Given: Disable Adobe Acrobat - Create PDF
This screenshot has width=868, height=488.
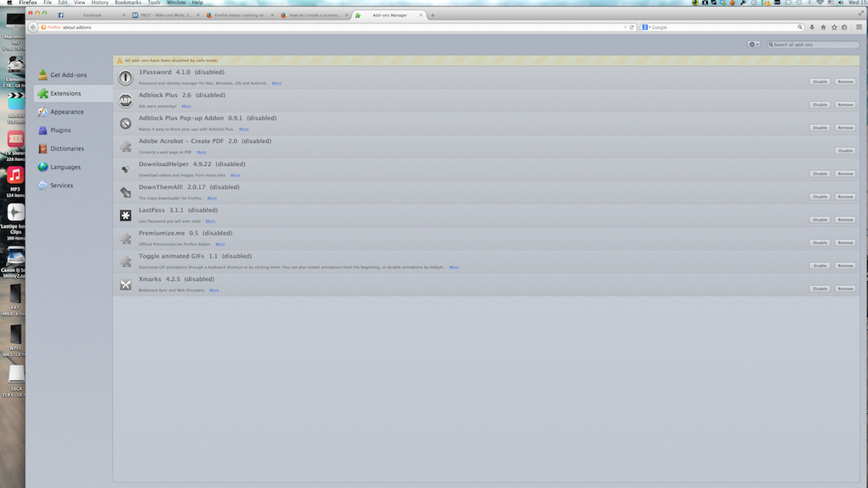Looking at the screenshot, I should point(845,151).
